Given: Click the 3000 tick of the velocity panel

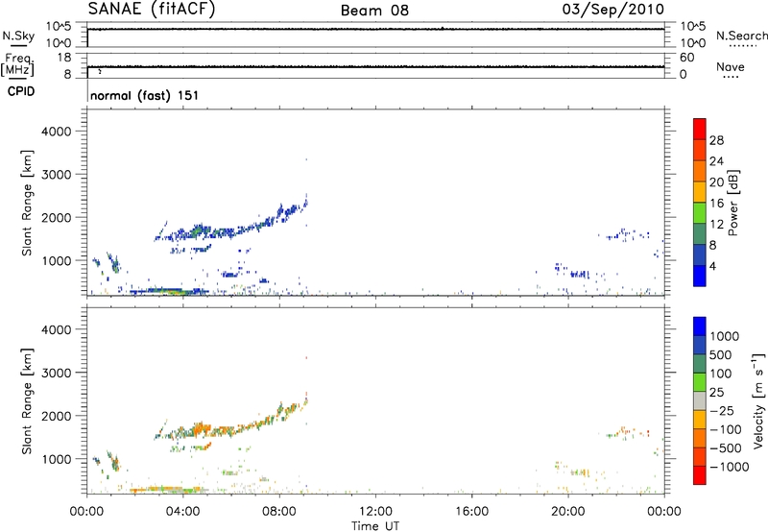Looking at the screenshot, I should [57, 373].
